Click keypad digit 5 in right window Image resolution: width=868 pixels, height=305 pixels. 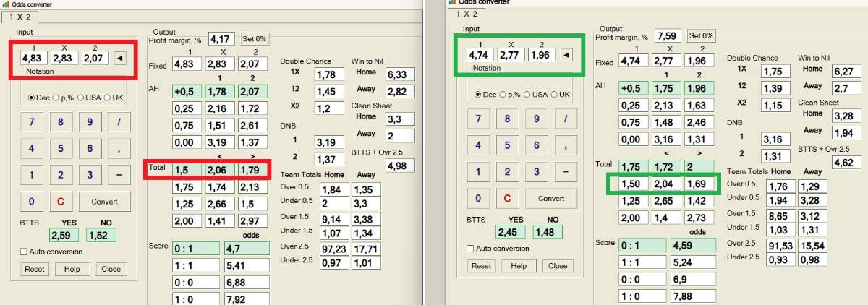(507, 145)
